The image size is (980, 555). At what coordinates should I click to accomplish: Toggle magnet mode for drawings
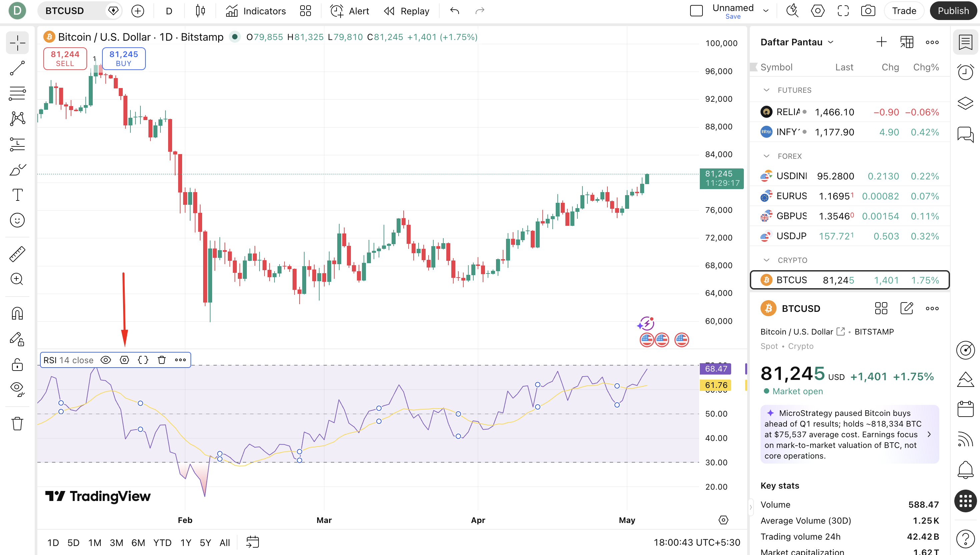coord(17,313)
